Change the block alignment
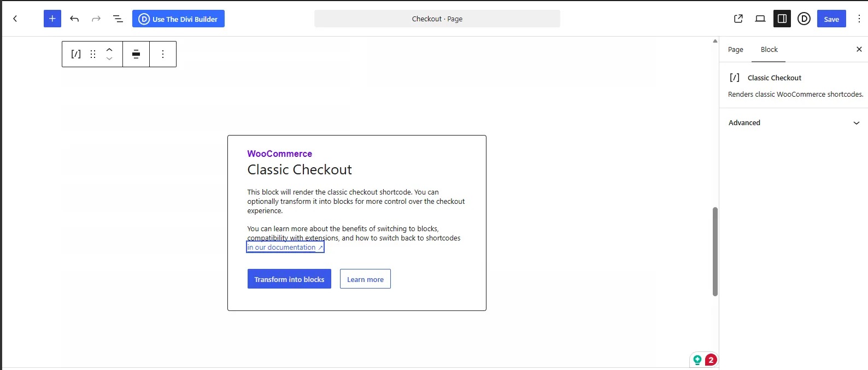The width and height of the screenshot is (868, 370). [136, 54]
